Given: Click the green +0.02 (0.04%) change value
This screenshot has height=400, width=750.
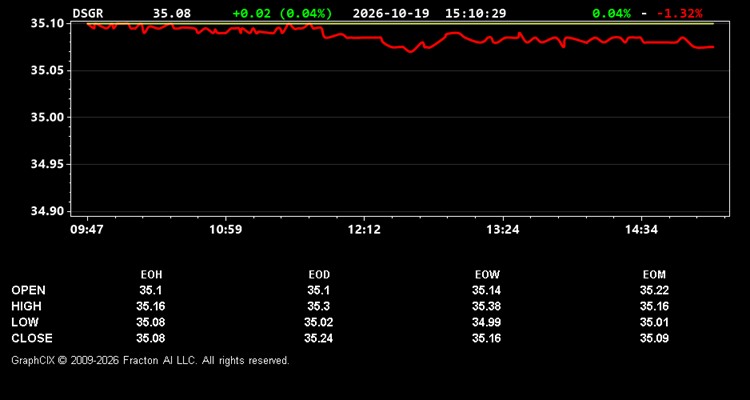Looking at the screenshot, I should click(282, 13).
